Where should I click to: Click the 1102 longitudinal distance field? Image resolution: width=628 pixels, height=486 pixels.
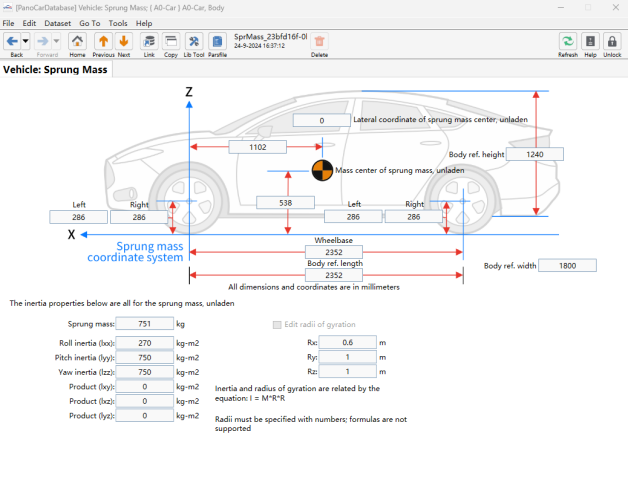(x=258, y=147)
